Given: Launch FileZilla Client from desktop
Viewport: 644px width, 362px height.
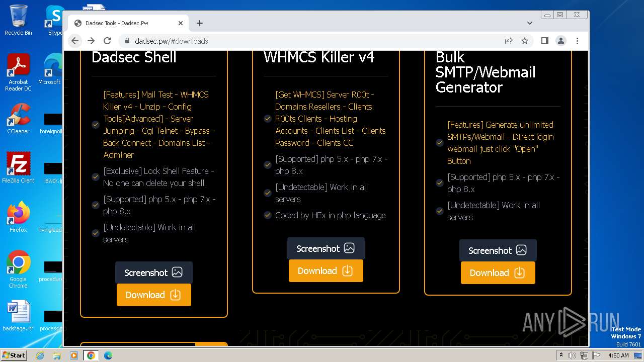Looking at the screenshot, I should coord(18,167).
